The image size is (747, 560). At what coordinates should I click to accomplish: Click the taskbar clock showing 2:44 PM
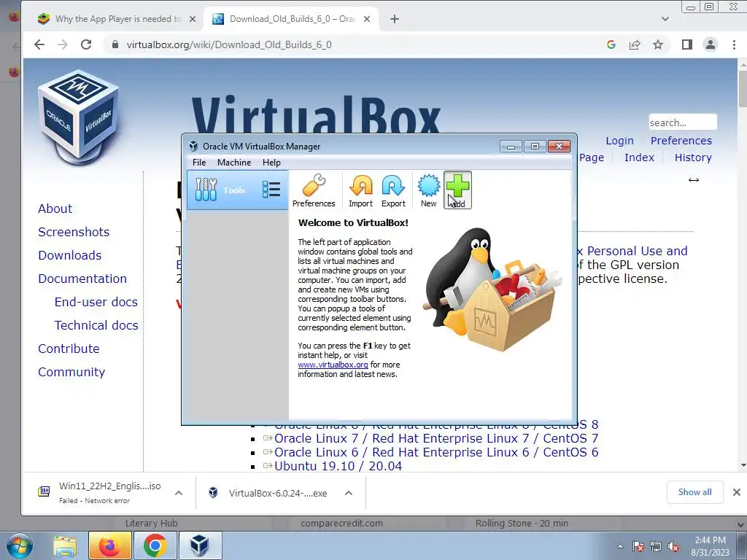[x=710, y=545]
